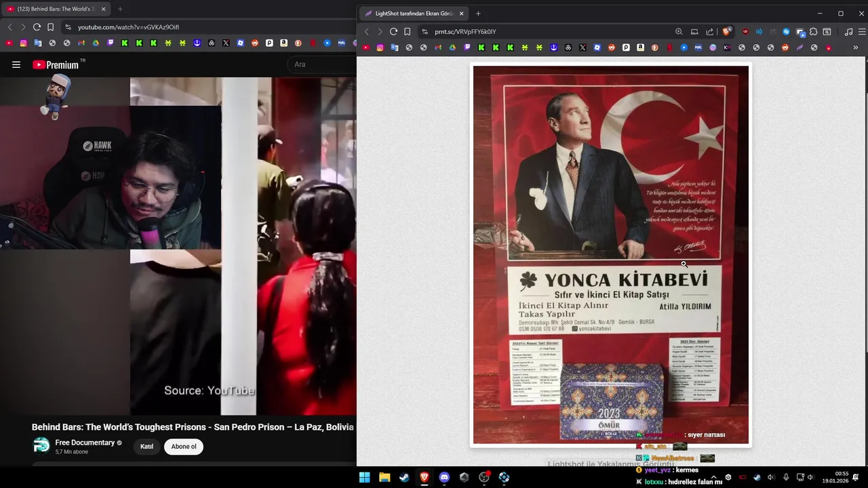Screen dimensions: 868x488
Task: Open Brave browser from taskbar
Action: tap(425, 477)
